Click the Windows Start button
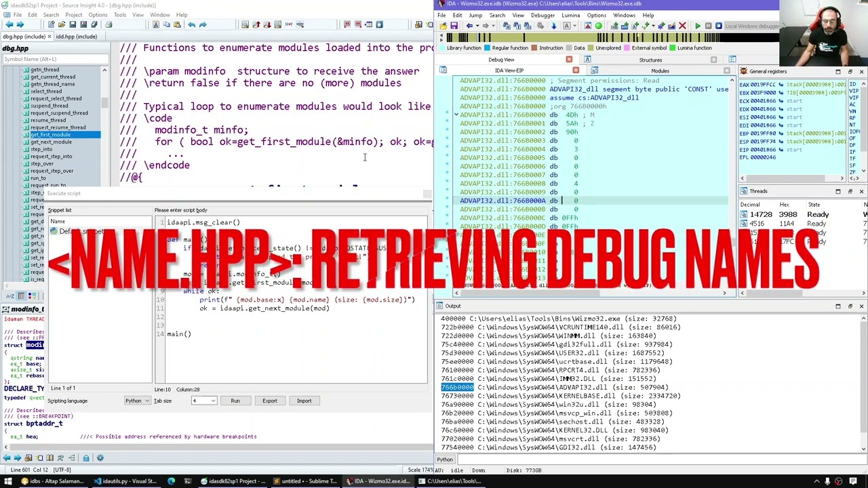Image resolution: width=868 pixels, height=488 pixels. click(x=8, y=481)
